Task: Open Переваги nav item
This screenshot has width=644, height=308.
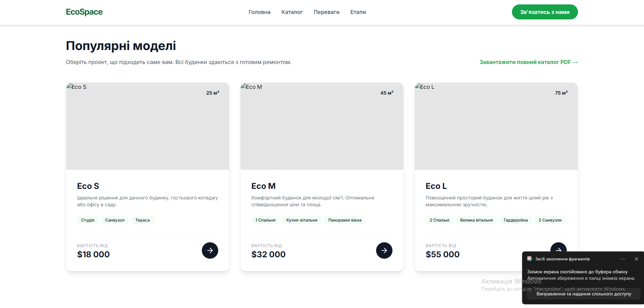Action: point(326,12)
